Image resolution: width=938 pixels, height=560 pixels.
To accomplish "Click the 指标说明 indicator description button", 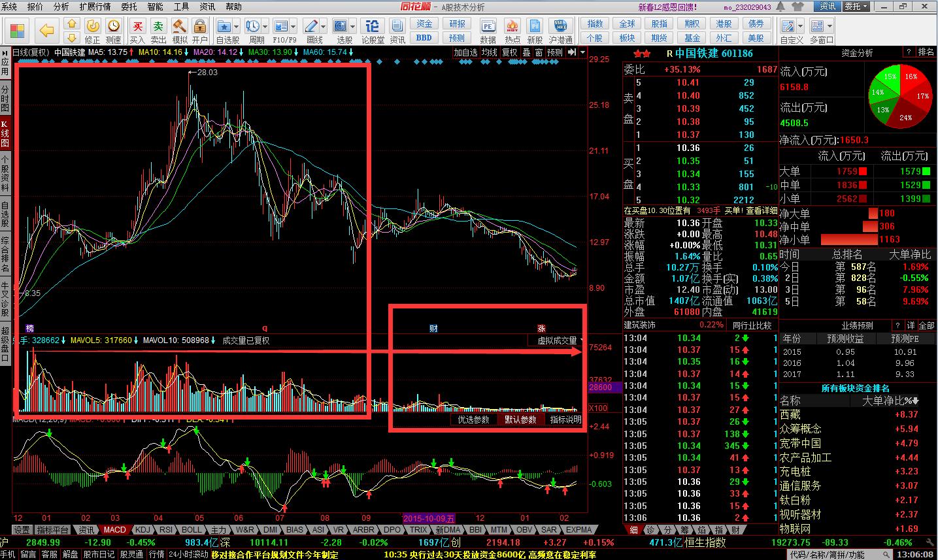I will (565, 420).
